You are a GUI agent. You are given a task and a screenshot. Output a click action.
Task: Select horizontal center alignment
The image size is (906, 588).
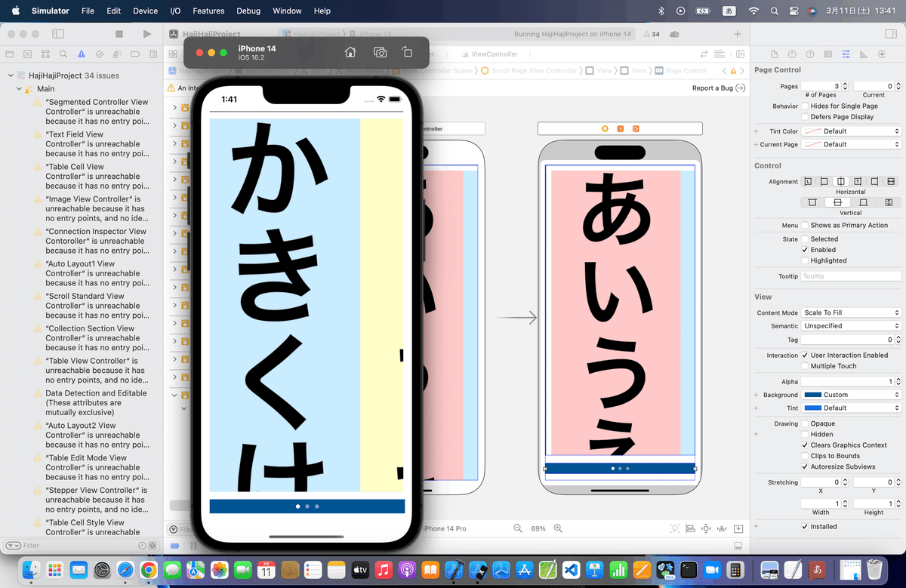pos(841,182)
